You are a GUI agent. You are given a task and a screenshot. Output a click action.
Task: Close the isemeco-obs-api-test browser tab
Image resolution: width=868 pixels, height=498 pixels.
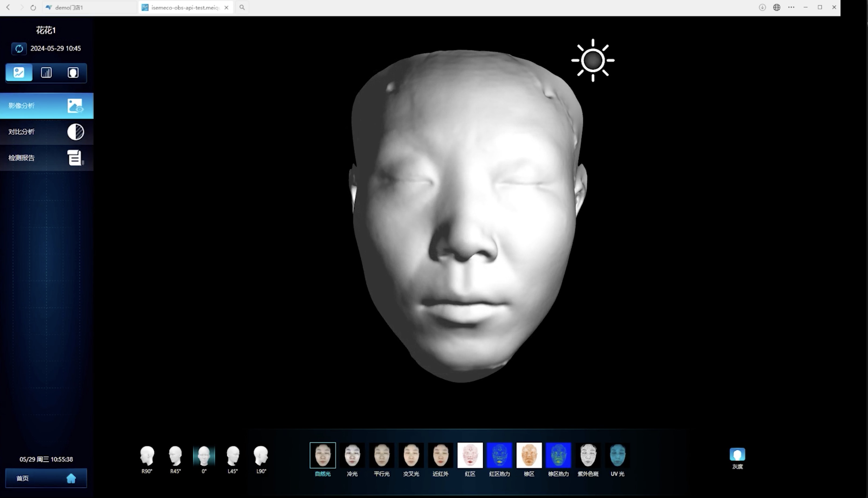pos(226,7)
